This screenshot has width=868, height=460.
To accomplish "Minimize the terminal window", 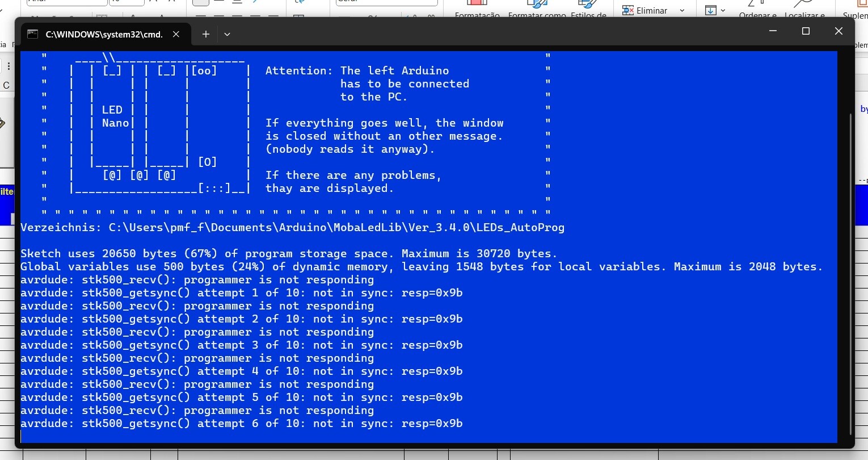I will tap(772, 31).
